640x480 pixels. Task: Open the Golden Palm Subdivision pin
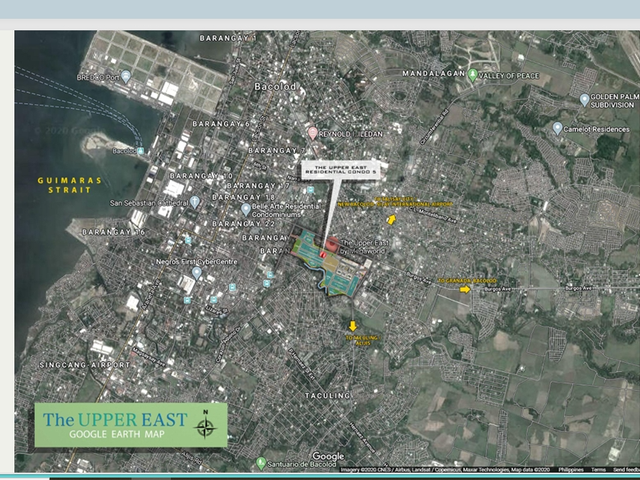click(x=584, y=99)
